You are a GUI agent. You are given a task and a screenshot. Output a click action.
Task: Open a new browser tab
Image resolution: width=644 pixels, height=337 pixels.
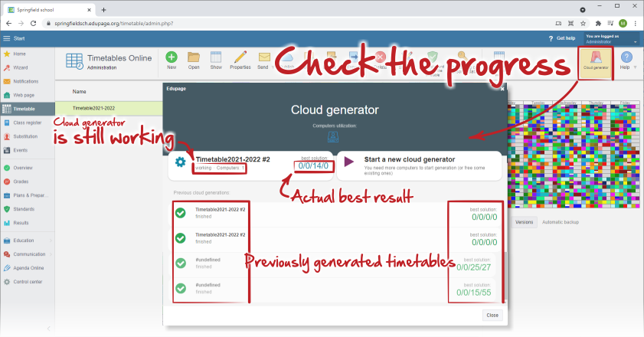tap(103, 10)
